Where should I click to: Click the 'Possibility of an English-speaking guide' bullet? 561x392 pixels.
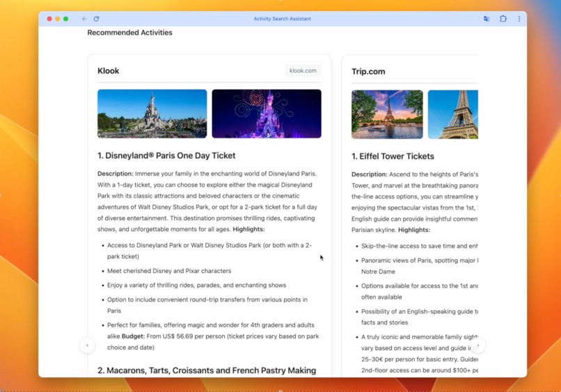[419, 317]
